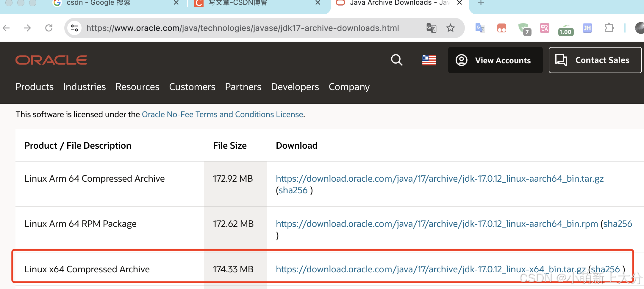Open Oracle site search magnifier
The height and width of the screenshot is (289, 644).
(397, 60)
